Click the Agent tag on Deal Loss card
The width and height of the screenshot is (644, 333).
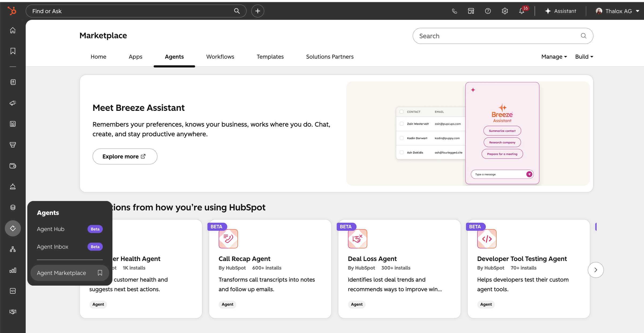pyautogui.click(x=357, y=304)
